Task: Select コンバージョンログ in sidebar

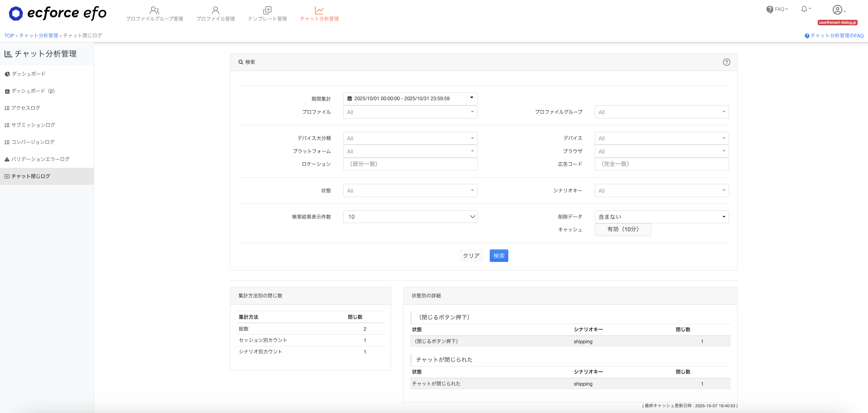Action: (x=33, y=142)
